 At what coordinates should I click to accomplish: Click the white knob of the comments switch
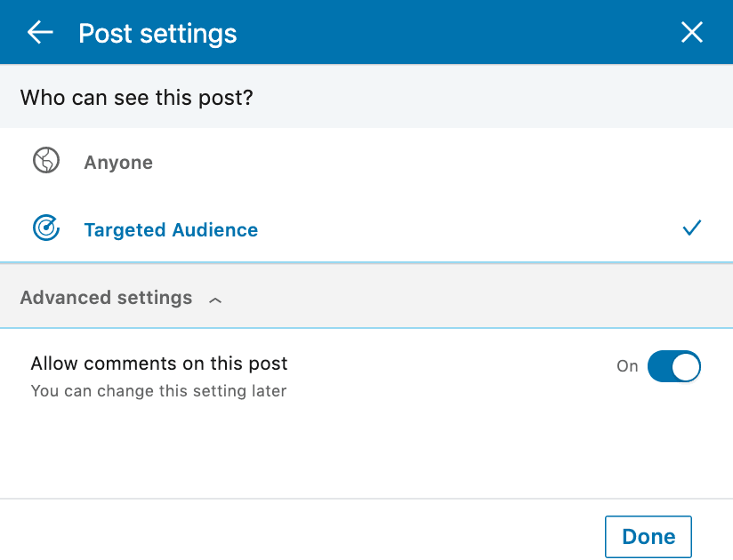coord(685,366)
